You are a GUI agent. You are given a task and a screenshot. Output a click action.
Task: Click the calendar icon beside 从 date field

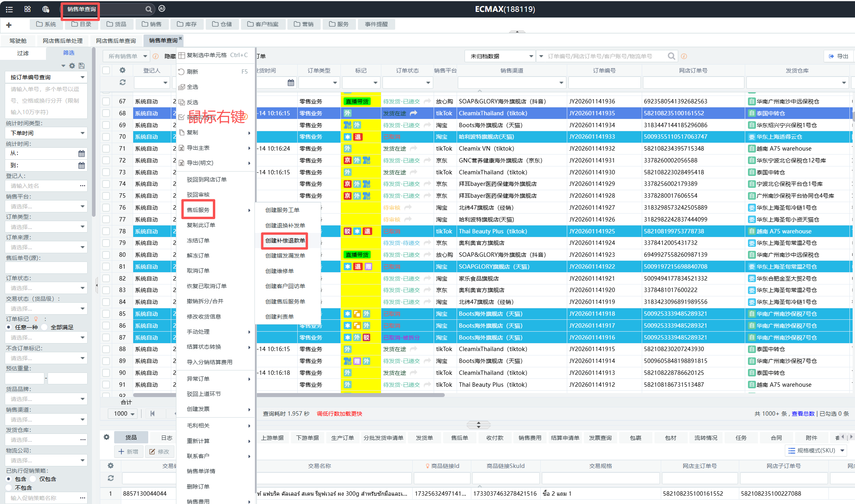point(81,153)
